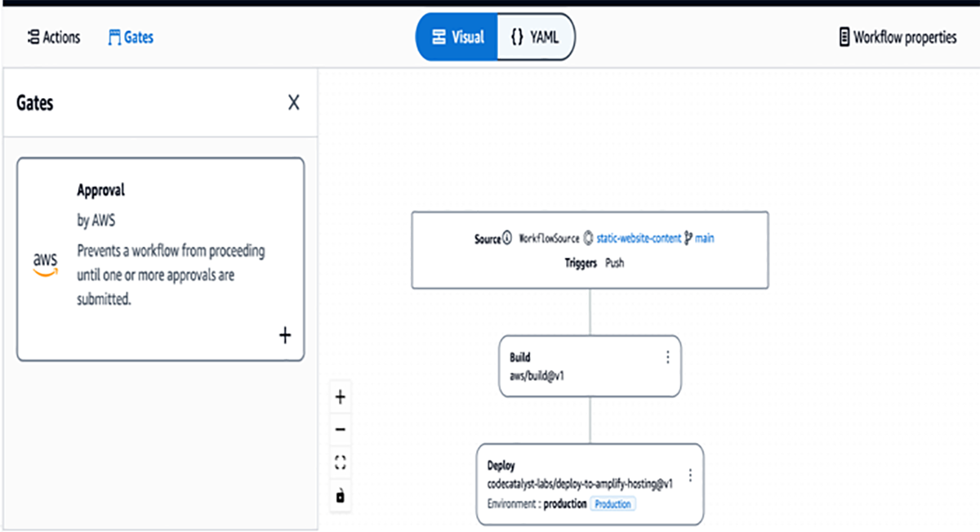Toggle the canvas lock icon
Viewport: 980px width, 532px height.
tap(341, 495)
